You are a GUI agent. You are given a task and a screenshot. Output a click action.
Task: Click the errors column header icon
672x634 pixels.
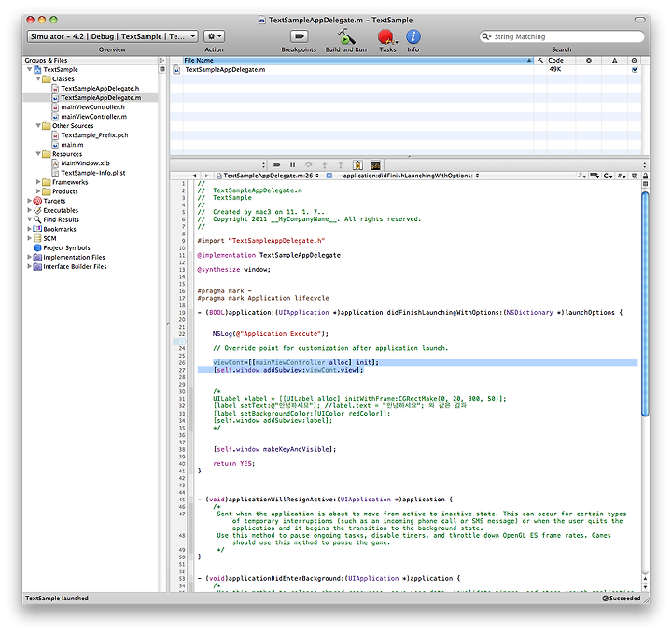point(589,61)
